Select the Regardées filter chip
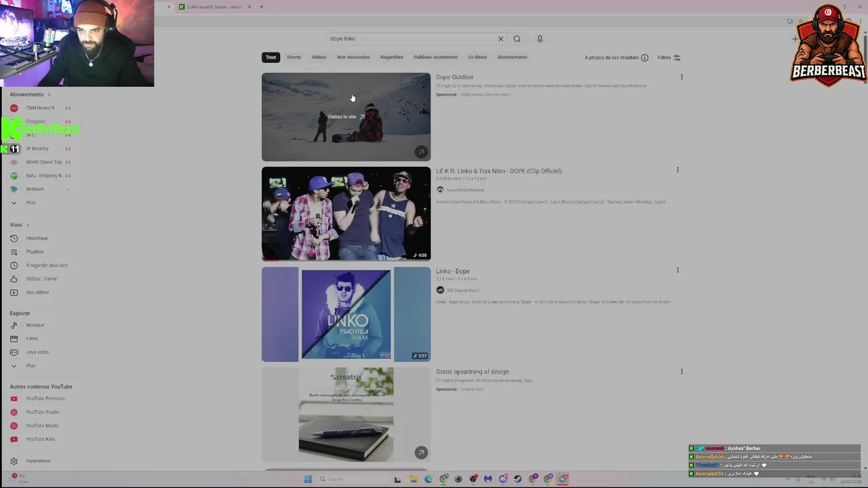The image size is (868, 488). (x=391, y=57)
